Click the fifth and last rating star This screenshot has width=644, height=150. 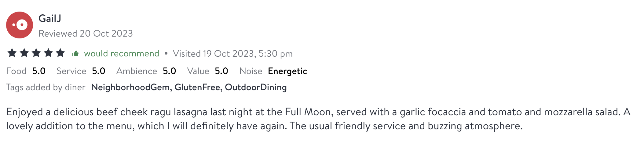[x=60, y=53]
